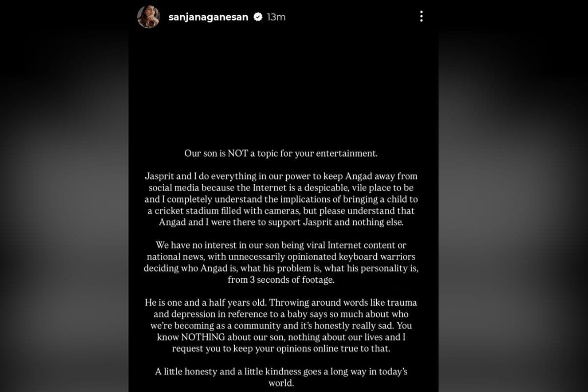Tap the paragraph starting 'Jasprit and I do everything'

point(281,199)
